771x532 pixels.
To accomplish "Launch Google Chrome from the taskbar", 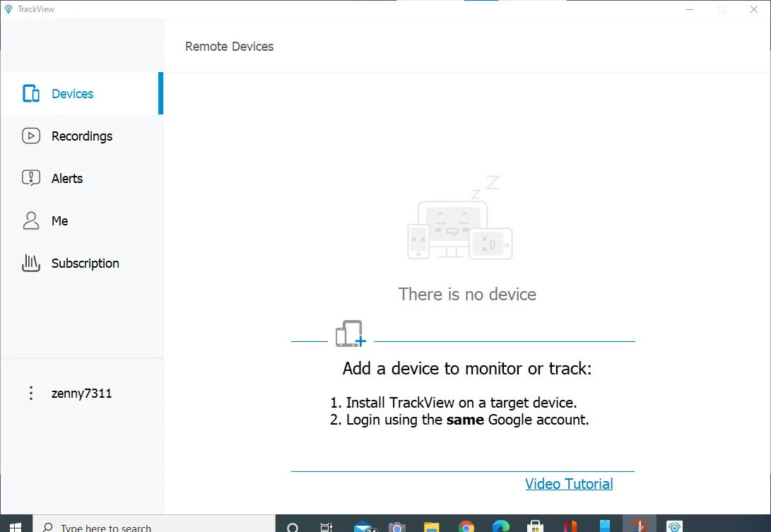I will tap(466, 526).
